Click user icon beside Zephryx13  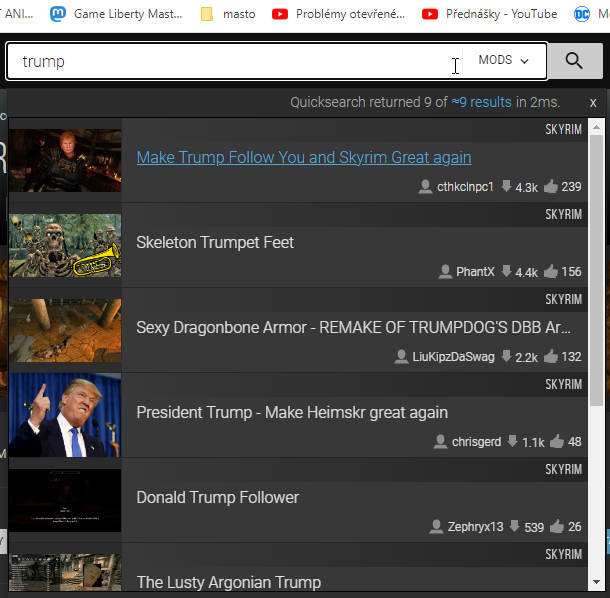point(436,527)
